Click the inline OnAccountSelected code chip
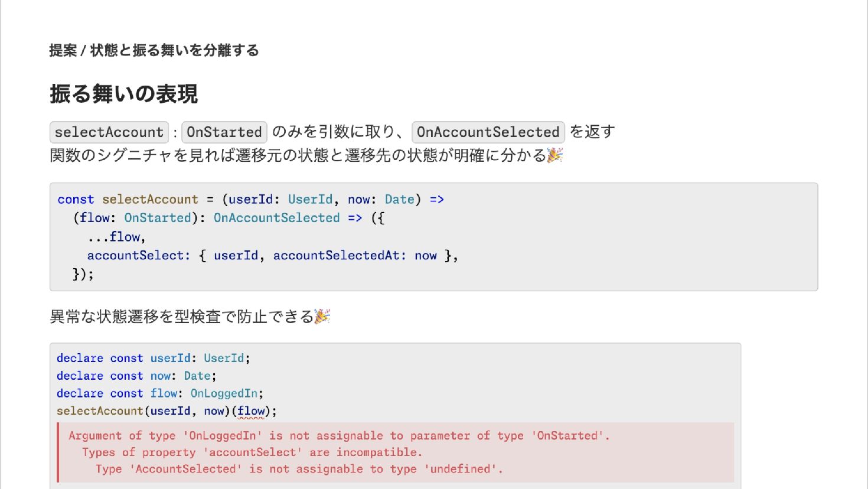The width and height of the screenshot is (868, 489). click(x=488, y=132)
